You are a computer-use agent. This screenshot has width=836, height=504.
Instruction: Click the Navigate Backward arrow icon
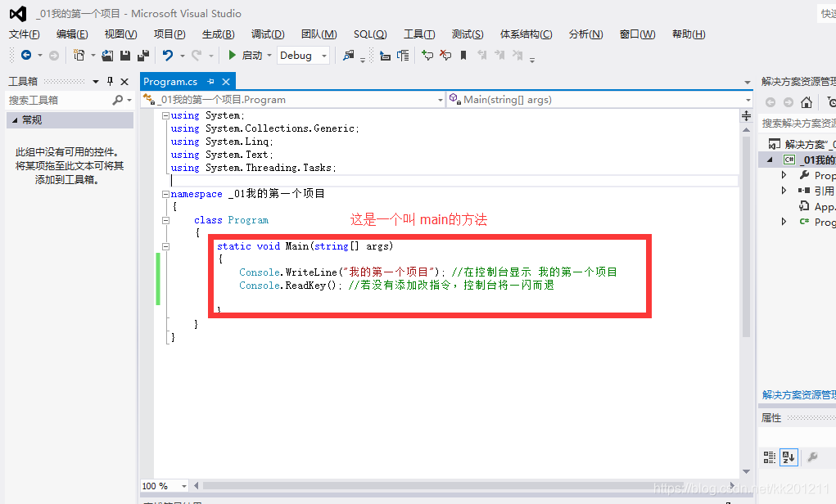click(x=26, y=55)
